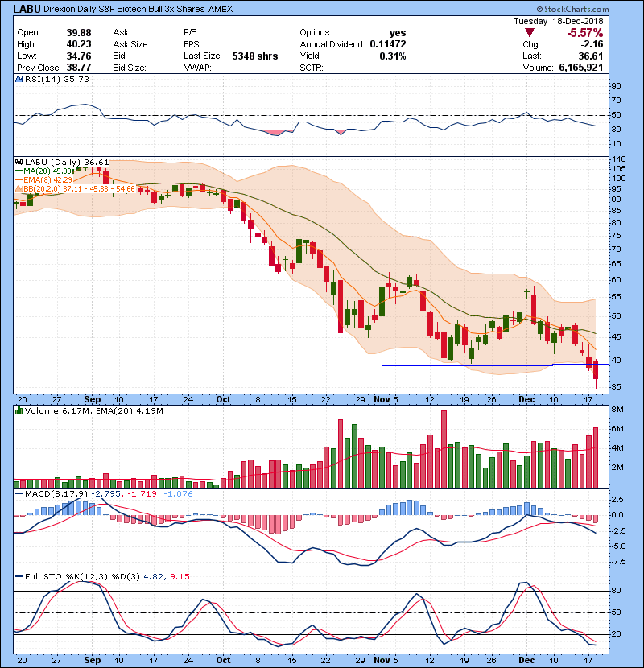The width and height of the screenshot is (644, 668).
Task: Click the MACD histogram value -1.076
Action: (178, 494)
